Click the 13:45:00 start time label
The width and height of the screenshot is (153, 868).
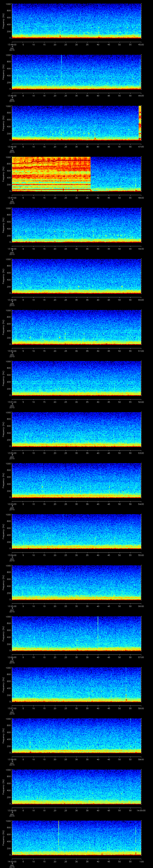pos(12,96)
